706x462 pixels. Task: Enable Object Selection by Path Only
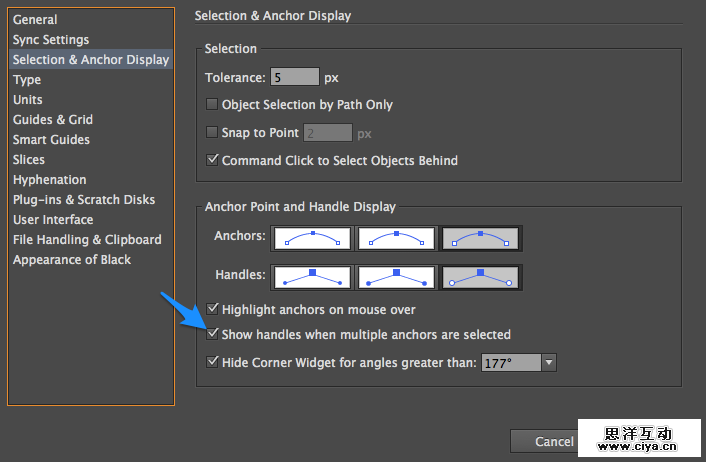(x=212, y=105)
